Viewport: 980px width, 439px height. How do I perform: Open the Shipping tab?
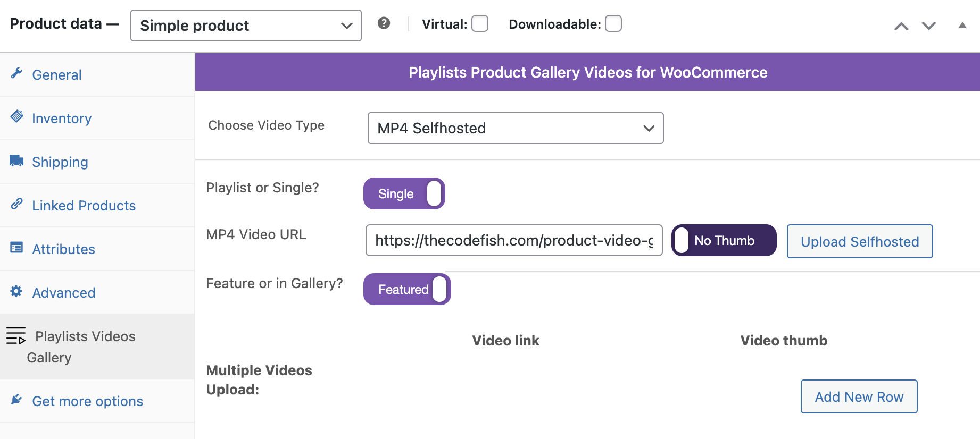tap(97, 162)
